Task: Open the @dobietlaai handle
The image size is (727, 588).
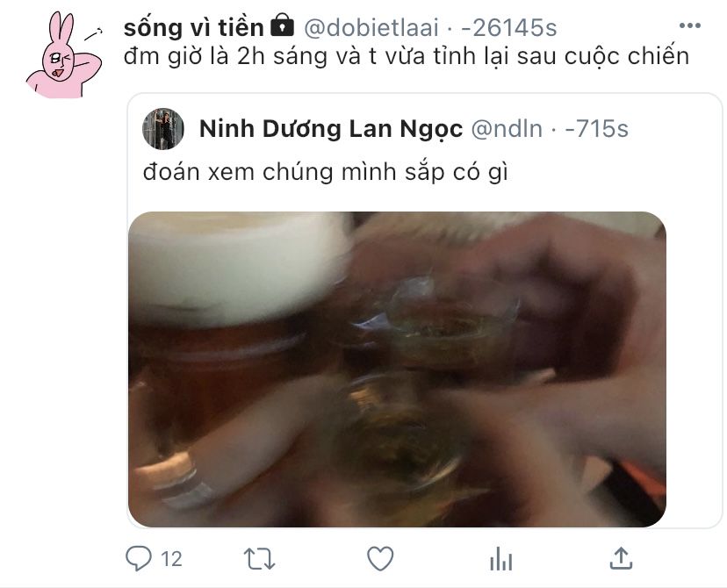Action: click(371, 28)
